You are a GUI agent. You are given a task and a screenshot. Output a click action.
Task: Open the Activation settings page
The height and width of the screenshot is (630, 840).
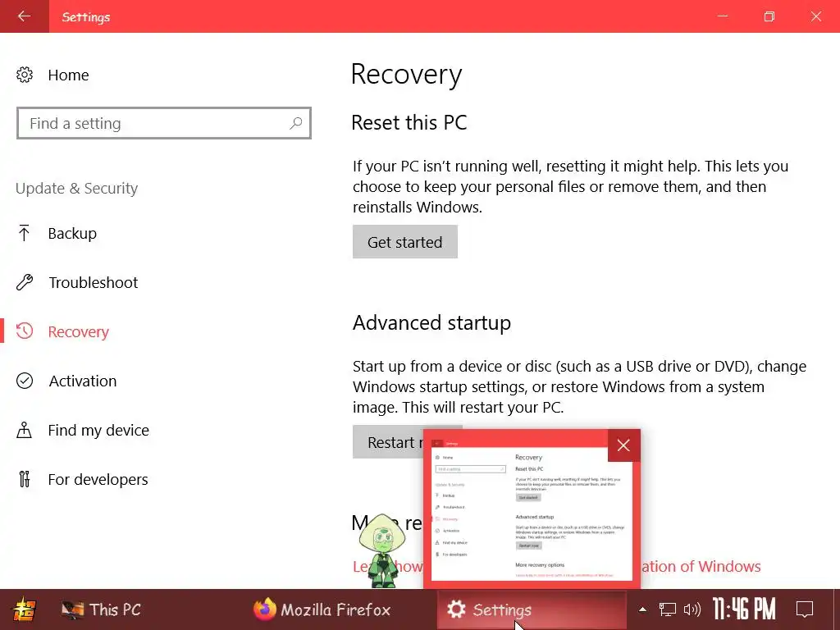pyautogui.click(x=83, y=381)
